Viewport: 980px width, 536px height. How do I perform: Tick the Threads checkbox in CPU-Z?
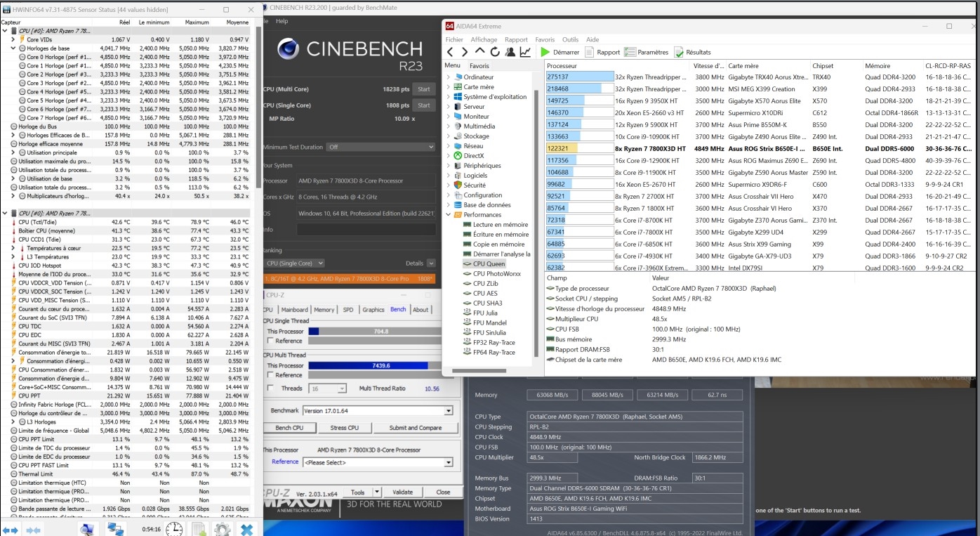coord(270,388)
